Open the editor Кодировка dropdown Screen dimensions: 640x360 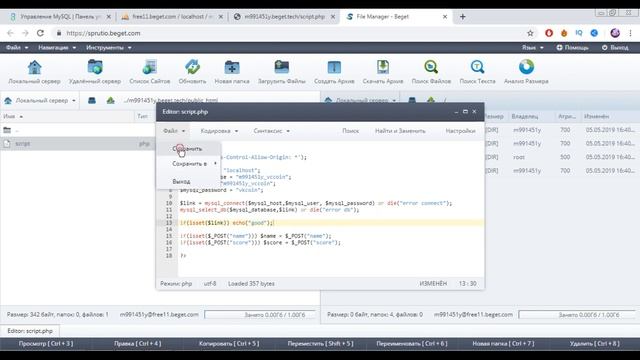point(219,131)
